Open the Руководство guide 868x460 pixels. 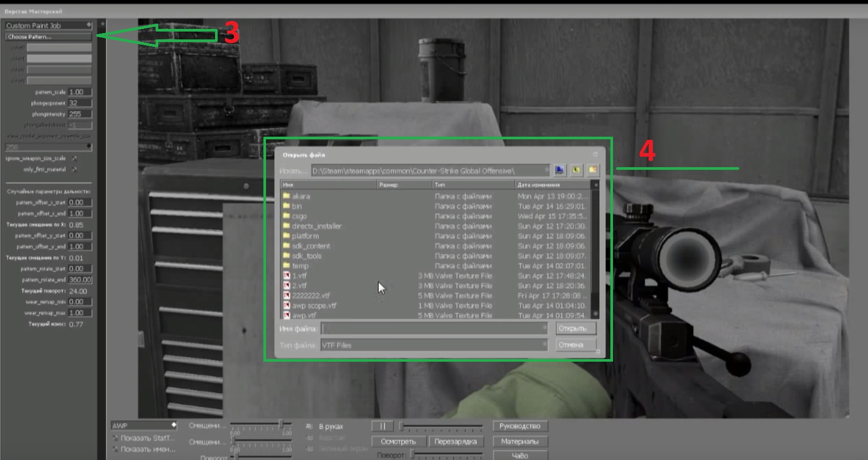pyautogui.click(x=520, y=426)
